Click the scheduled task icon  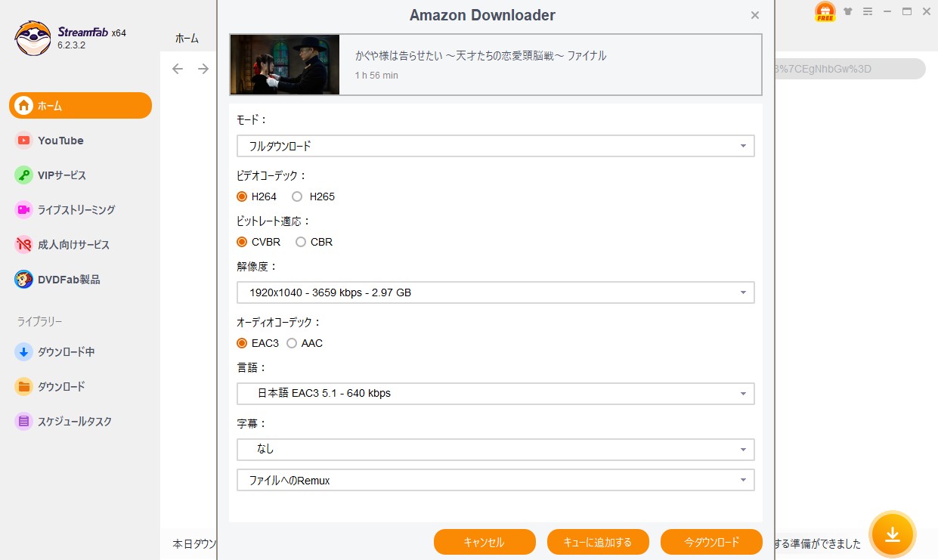[24, 421]
